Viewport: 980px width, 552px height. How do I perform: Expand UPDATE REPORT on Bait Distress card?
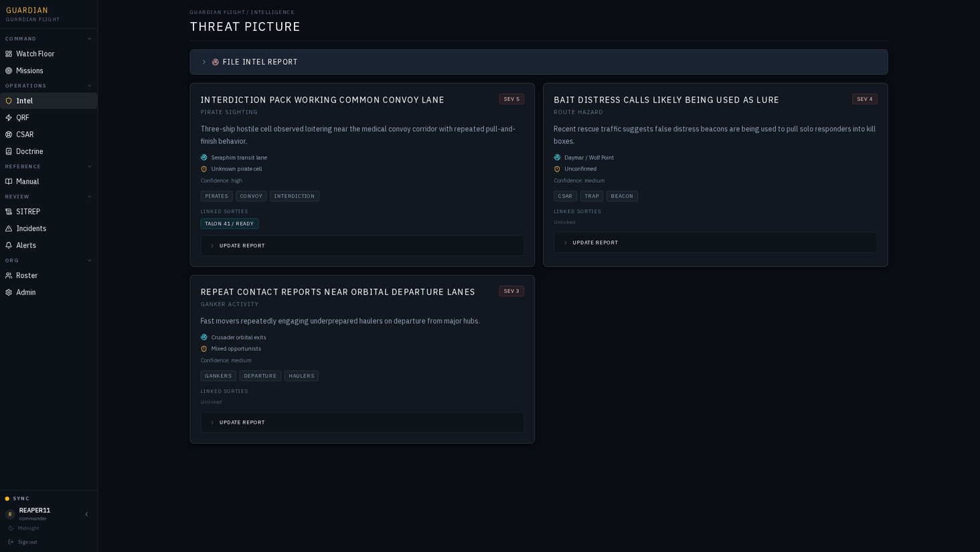pyautogui.click(x=715, y=243)
